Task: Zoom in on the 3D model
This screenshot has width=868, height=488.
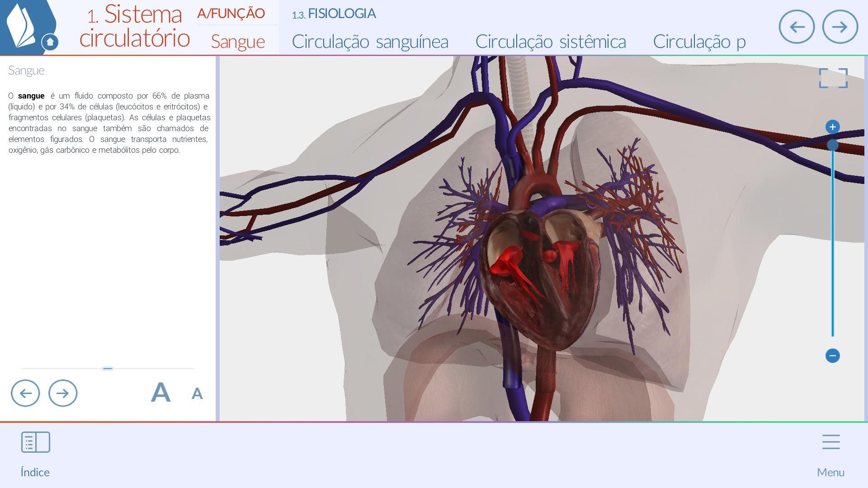Action: pos(833,127)
